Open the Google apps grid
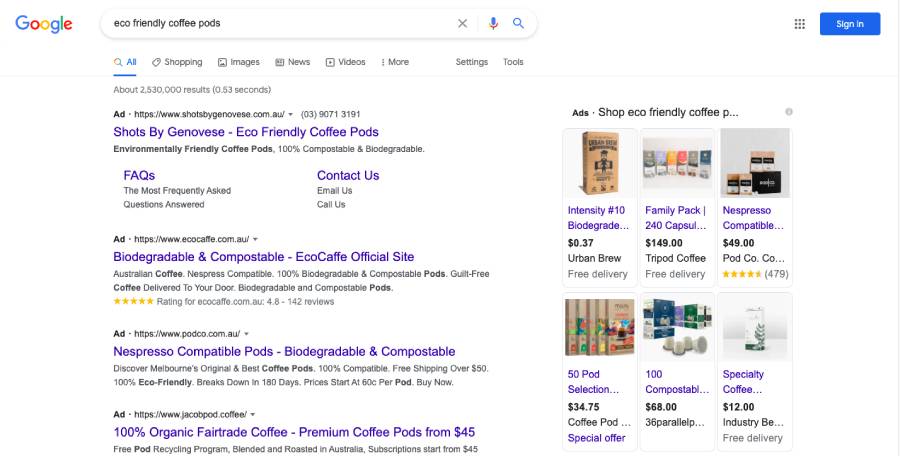Image resolution: width=900 pixels, height=456 pixels. click(800, 24)
